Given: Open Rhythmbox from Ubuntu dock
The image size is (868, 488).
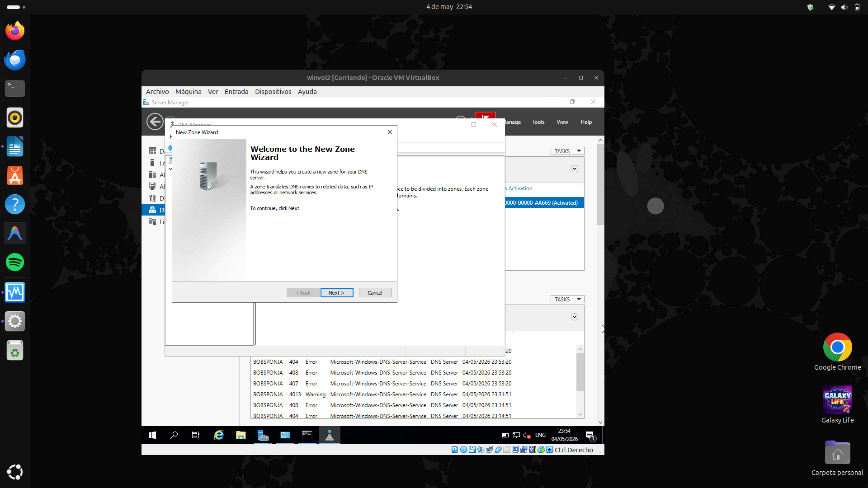Looking at the screenshot, I should click(15, 117).
